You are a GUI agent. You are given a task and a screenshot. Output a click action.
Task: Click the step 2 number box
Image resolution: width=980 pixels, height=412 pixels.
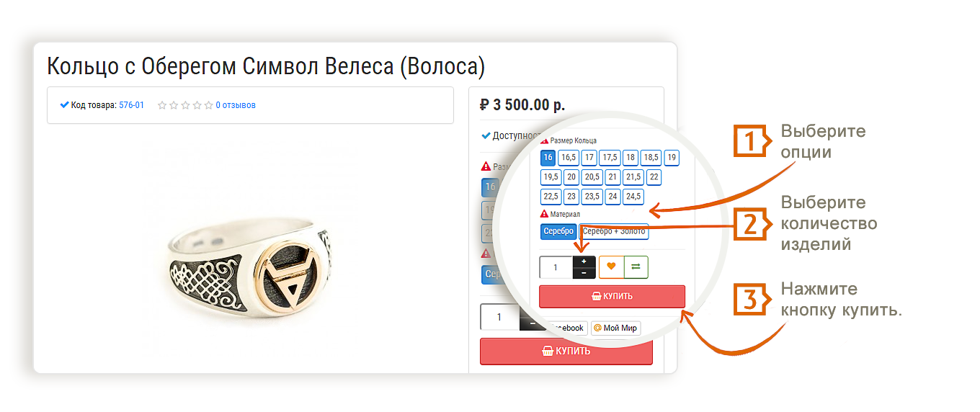pos(749,224)
